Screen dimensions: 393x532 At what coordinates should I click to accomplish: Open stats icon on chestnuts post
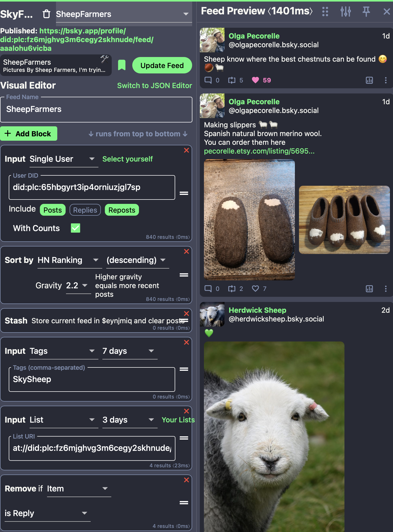pos(369,80)
